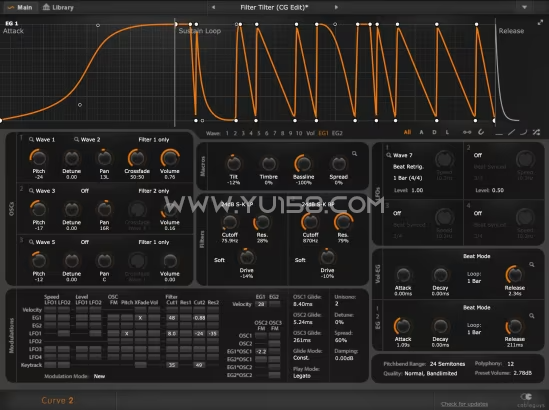Click the OSC 2 Pan knob
549x410 pixels.
tap(104, 209)
